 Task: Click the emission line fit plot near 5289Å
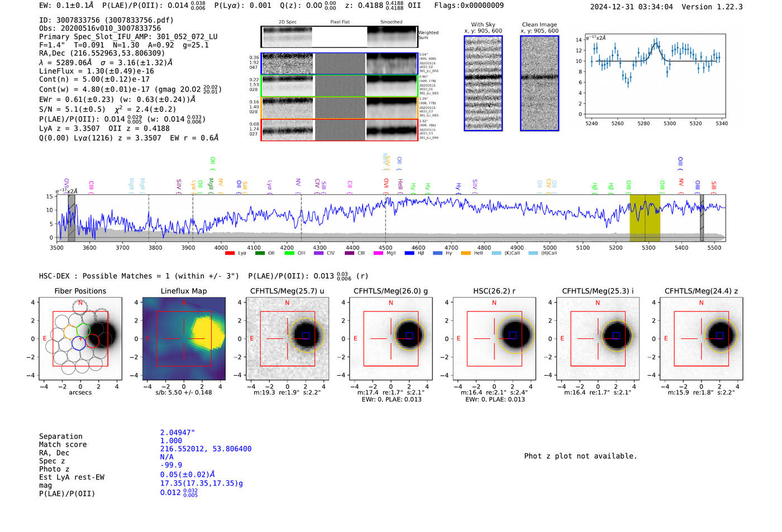pos(655,75)
